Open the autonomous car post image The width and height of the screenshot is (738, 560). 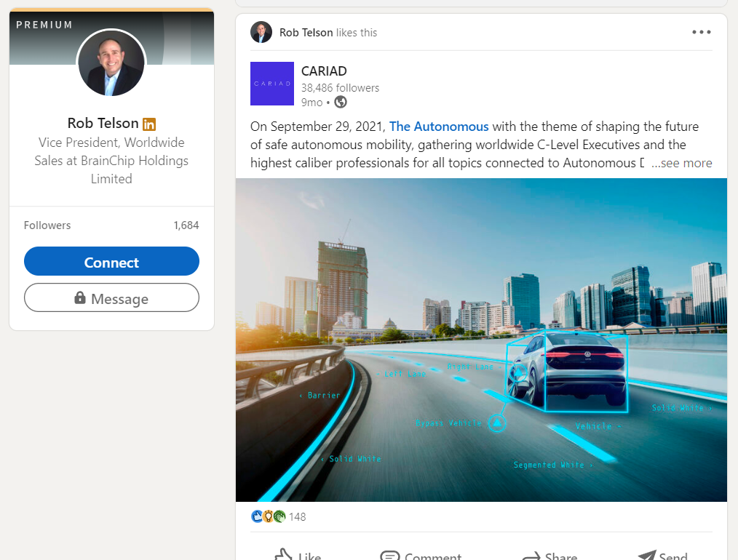coord(481,340)
